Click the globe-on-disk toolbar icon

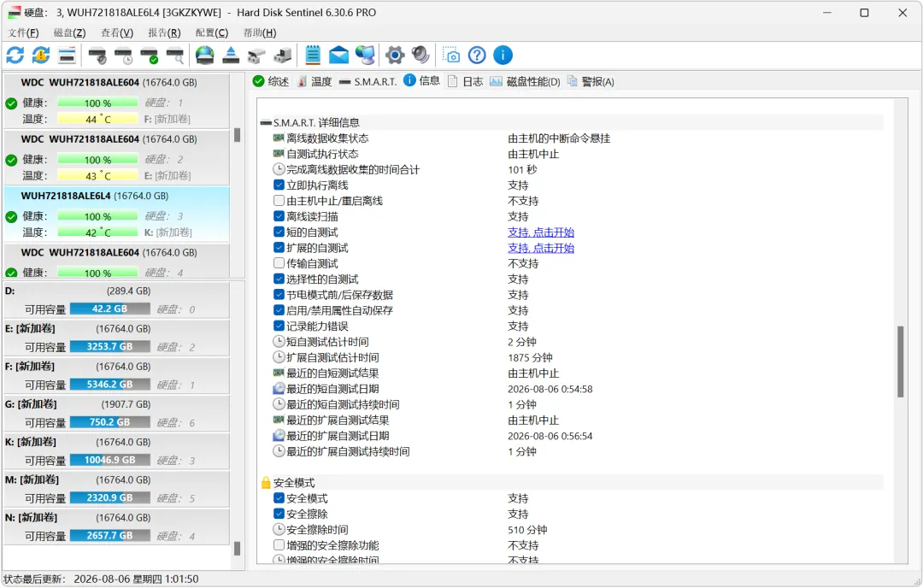(x=205, y=56)
